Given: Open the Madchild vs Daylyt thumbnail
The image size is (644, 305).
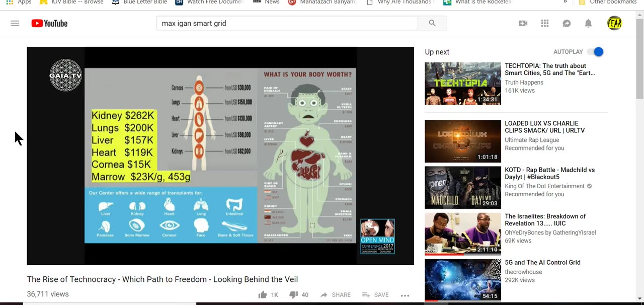Looking at the screenshot, I should coord(463,188).
